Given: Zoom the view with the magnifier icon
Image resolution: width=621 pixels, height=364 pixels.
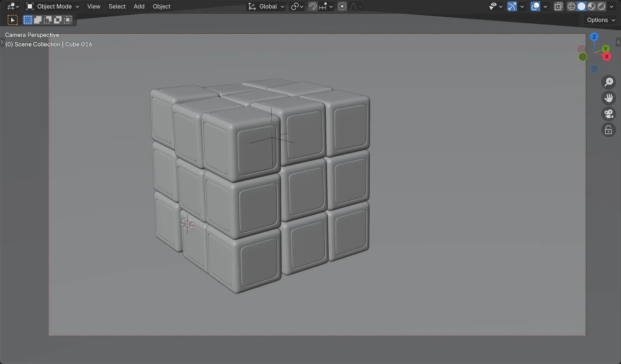Looking at the screenshot, I should (608, 82).
